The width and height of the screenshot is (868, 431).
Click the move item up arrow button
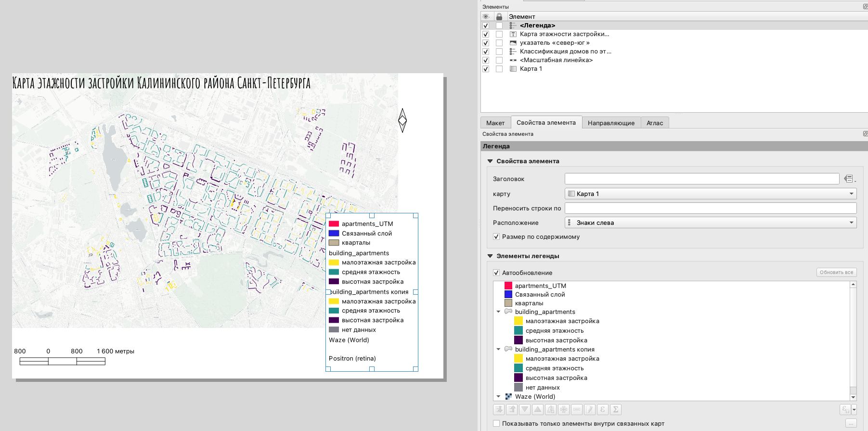pyautogui.click(x=538, y=409)
